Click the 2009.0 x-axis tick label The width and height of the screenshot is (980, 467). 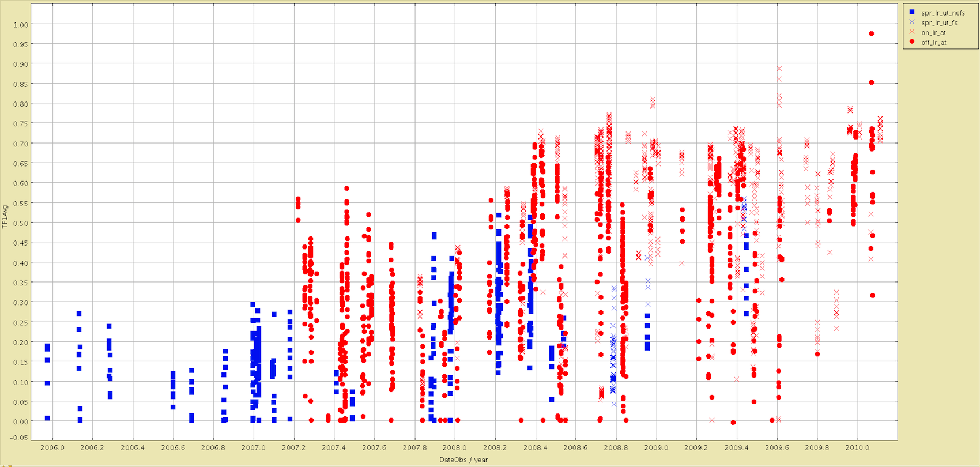[x=656, y=447]
